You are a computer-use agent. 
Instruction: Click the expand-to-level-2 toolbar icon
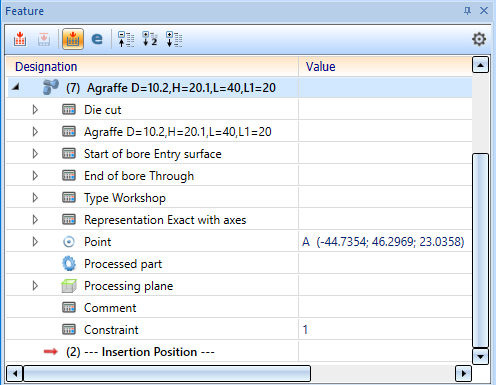(150, 39)
